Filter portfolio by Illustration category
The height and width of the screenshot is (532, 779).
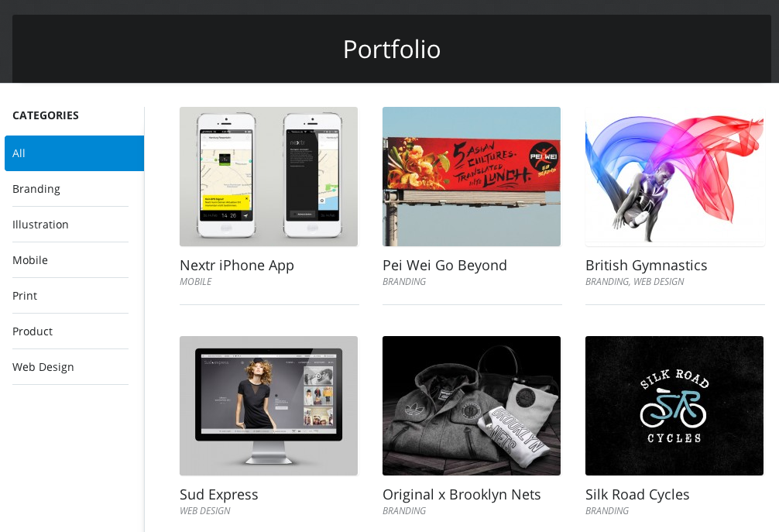tap(70, 225)
